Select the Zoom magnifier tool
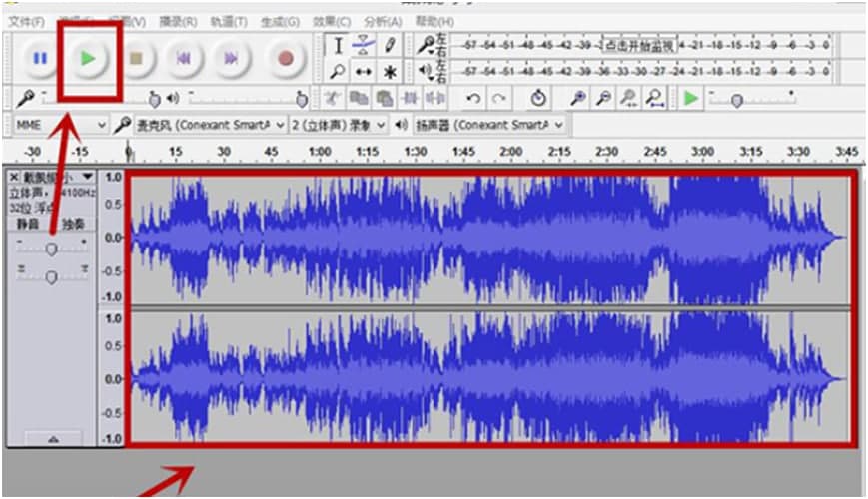 338,72
